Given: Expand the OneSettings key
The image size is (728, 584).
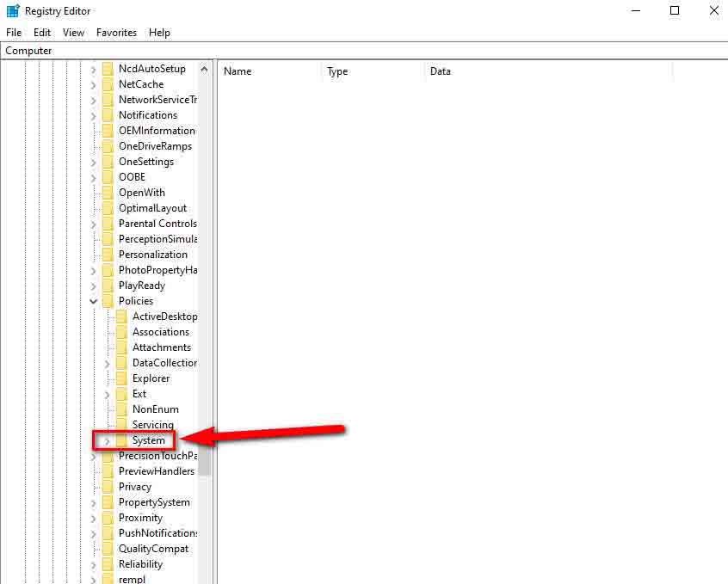Looking at the screenshot, I should pos(93,163).
